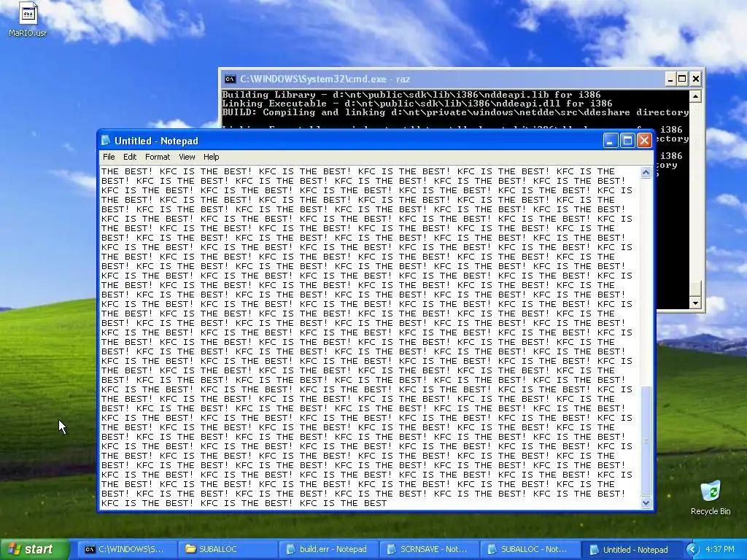This screenshot has width=747, height=560.
Task: Open the Edit menu in Notepad
Action: pyautogui.click(x=130, y=157)
